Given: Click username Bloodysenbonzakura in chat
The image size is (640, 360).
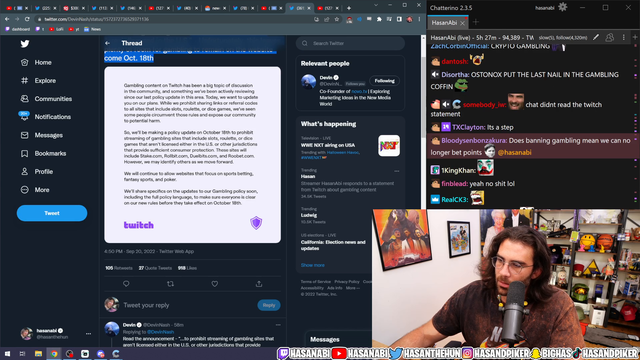Looking at the screenshot, I should point(474,141).
